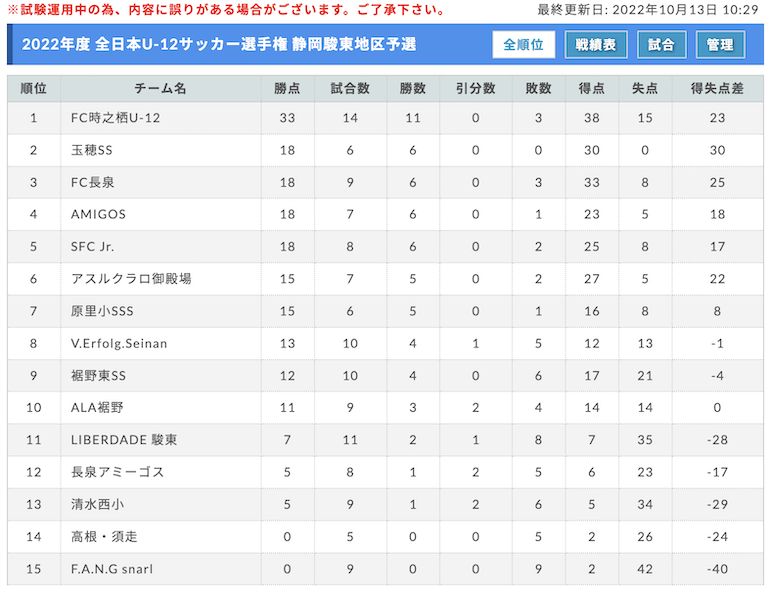Select LIBERDADE 駿東 team row
770x595 pixels.
(385, 440)
